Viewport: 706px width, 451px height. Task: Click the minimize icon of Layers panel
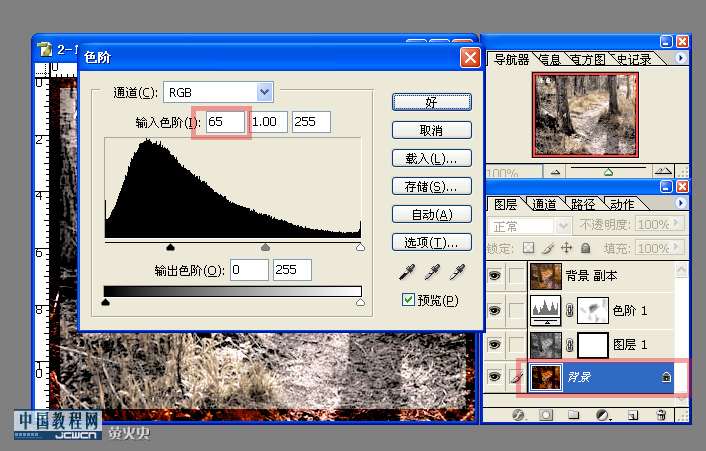666,186
